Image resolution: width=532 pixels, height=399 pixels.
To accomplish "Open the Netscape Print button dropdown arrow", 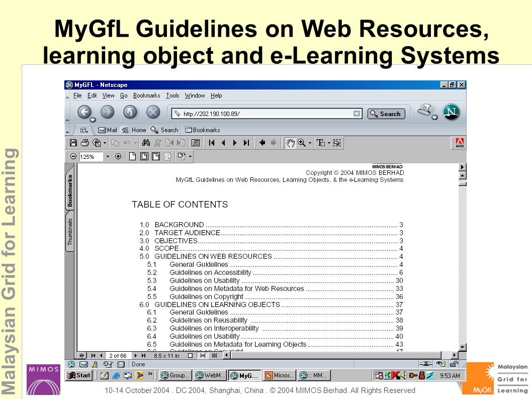I will pyautogui.click(x=434, y=117).
